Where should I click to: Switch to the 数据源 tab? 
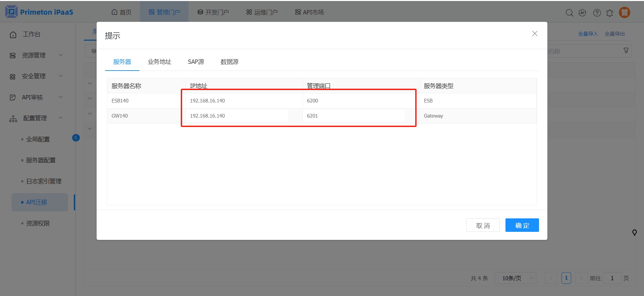click(x=229, y=62)
